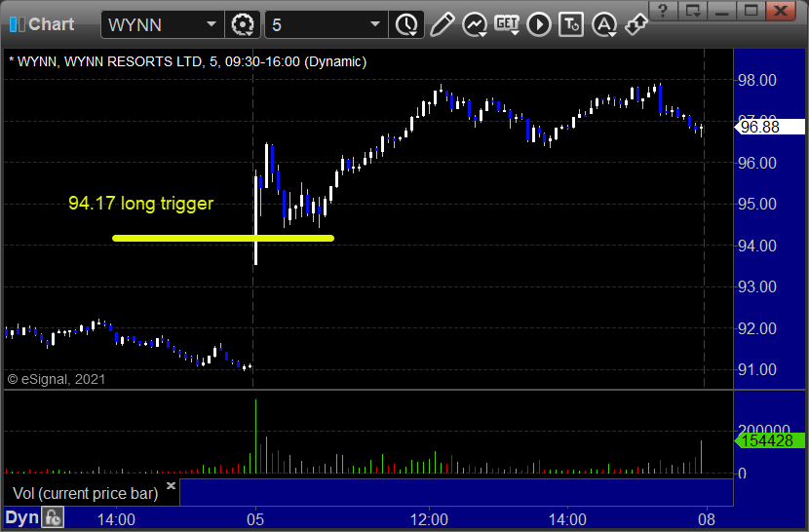Click the 94.00 price axis label

pos(757,246)
